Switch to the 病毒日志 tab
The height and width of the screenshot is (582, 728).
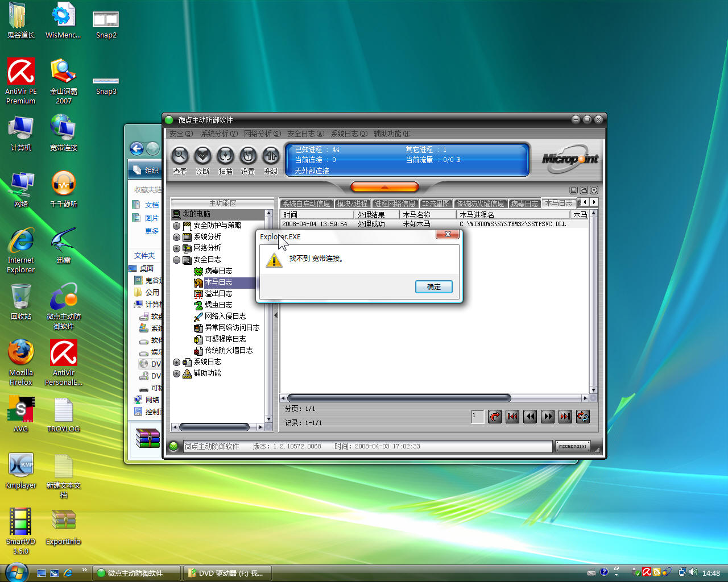(524, 203)
